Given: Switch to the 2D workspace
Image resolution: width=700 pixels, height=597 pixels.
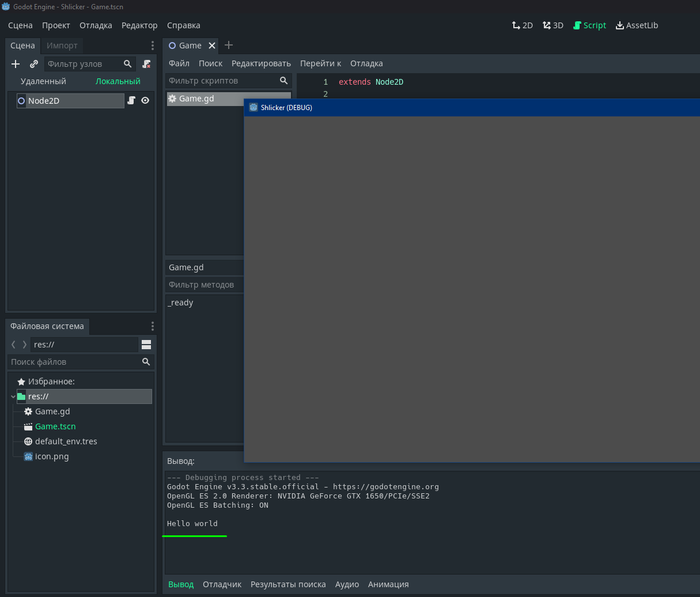Looking at the screenshot, I should tap(521, 25).
